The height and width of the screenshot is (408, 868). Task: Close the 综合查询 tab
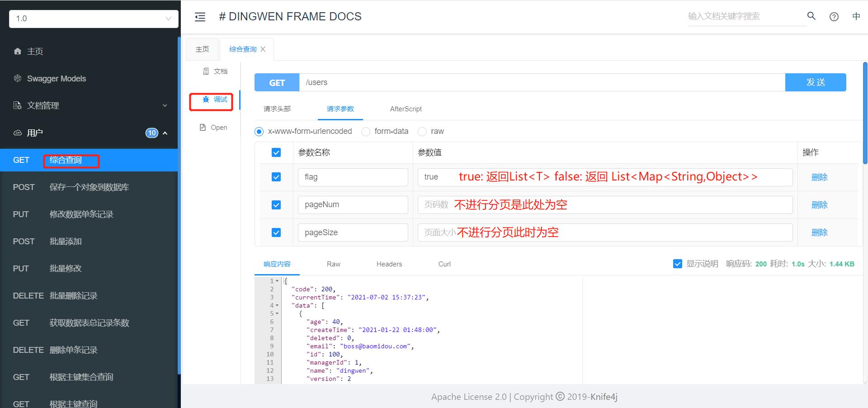(x=263, y=49)
